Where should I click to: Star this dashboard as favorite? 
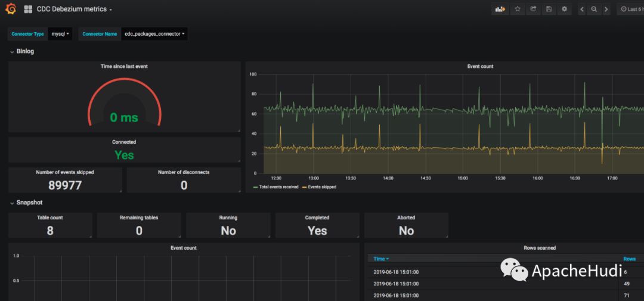(518, 9)
